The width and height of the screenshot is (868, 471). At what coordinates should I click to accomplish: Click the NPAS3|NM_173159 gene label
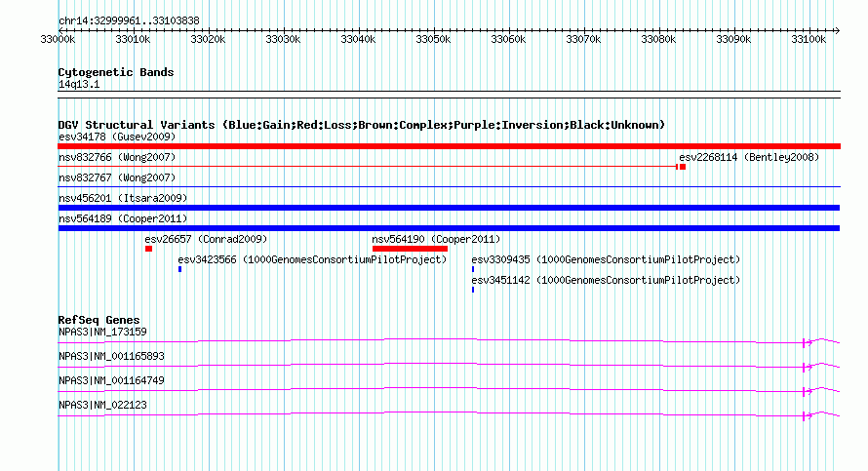[102, 333]
